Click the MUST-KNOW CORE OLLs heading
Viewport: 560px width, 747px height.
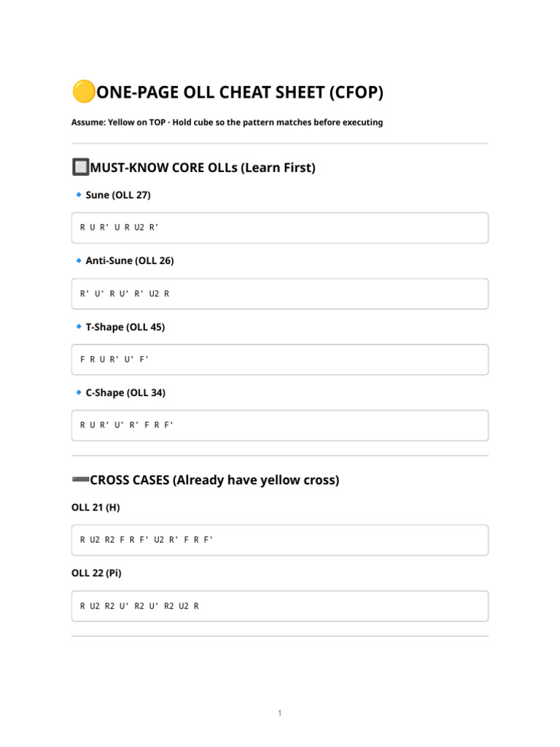202,168
